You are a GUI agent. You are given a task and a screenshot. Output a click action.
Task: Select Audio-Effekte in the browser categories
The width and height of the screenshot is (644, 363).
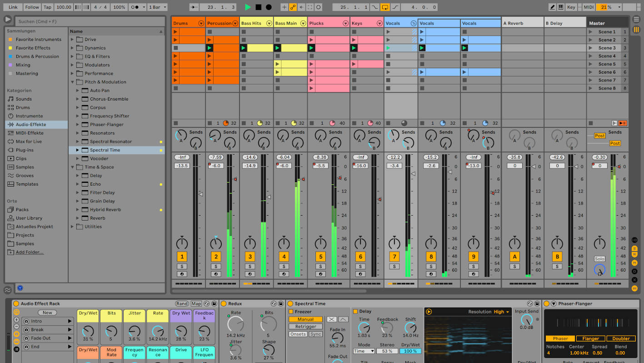pos(30,125)
